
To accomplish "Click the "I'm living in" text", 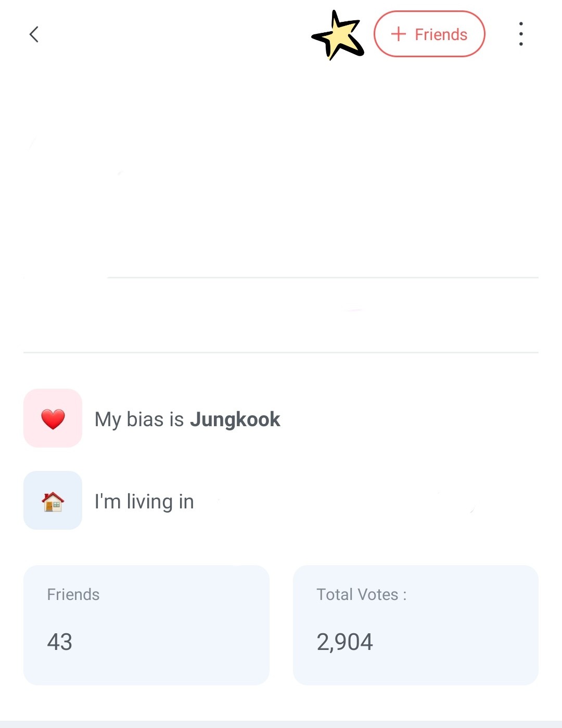I will coord(144,502).
